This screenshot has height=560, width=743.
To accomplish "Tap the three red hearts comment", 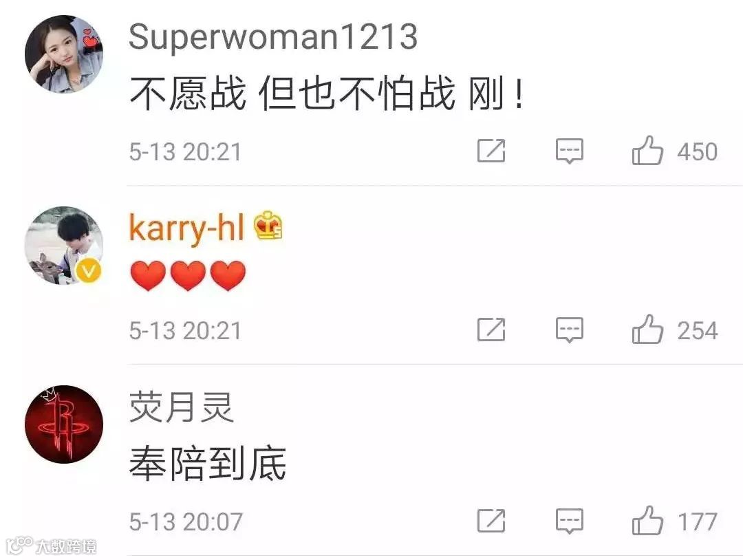I will point(188,275).
